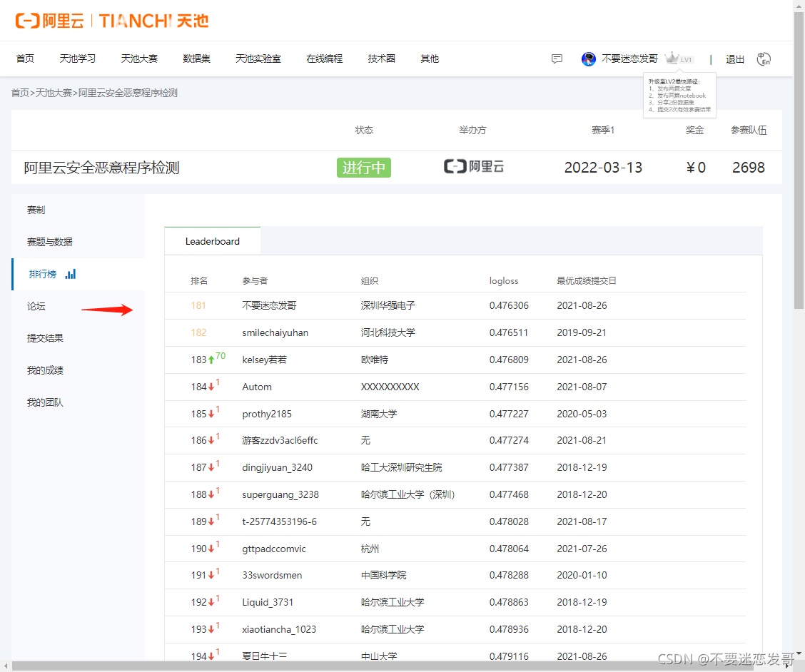
Task: Click 阿里云安全恶意程序检测 in the breadcrumb
Action: click(x=128, y=93)
